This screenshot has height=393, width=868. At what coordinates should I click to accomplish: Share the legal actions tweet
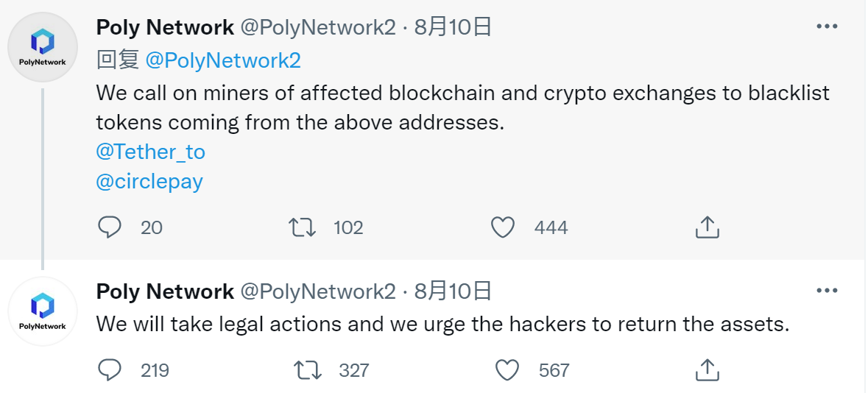coord(707,369)
